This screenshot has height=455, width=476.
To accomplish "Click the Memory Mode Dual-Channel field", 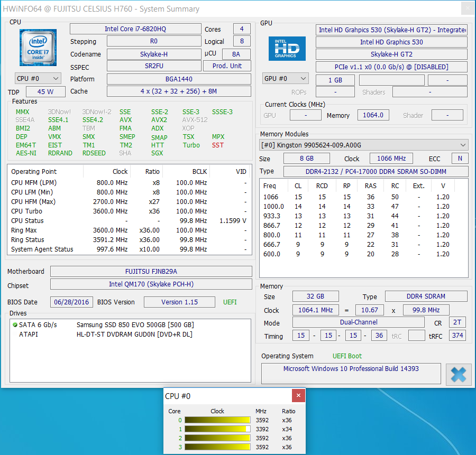I will click(359, 322).
